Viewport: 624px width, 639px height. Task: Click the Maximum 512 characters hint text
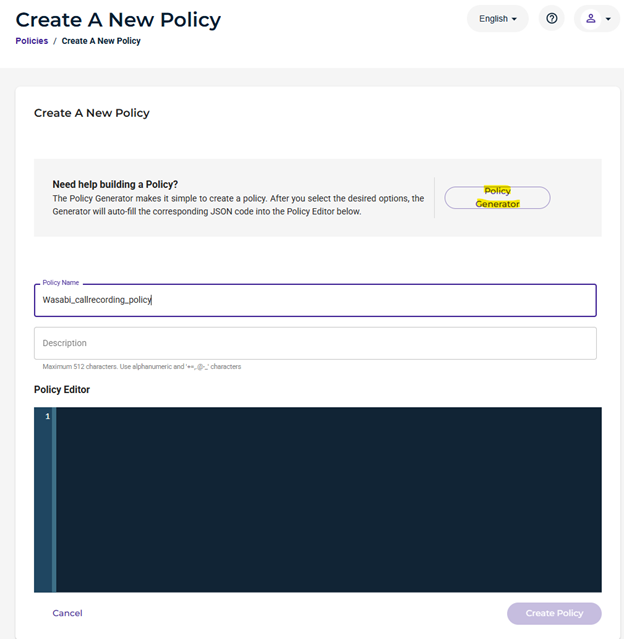tap(142, 367)
